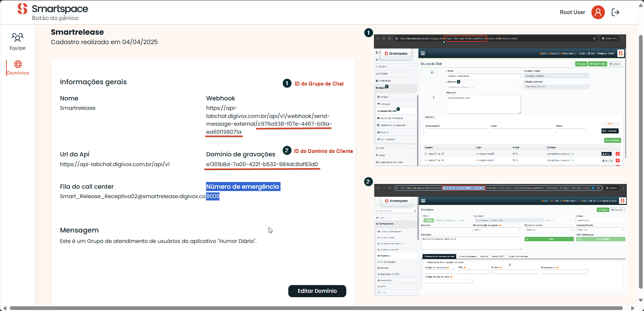This screenshot has height=311, width=644.
Task: Click the scrollbar down arrow
Action: click(641, 300)
